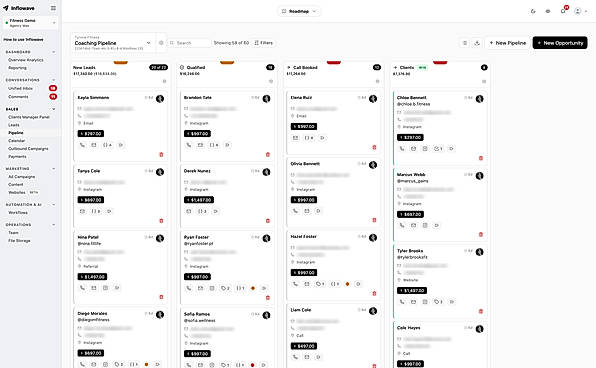Delete the Chloe Bennett card via trash icon

point(481,158)
